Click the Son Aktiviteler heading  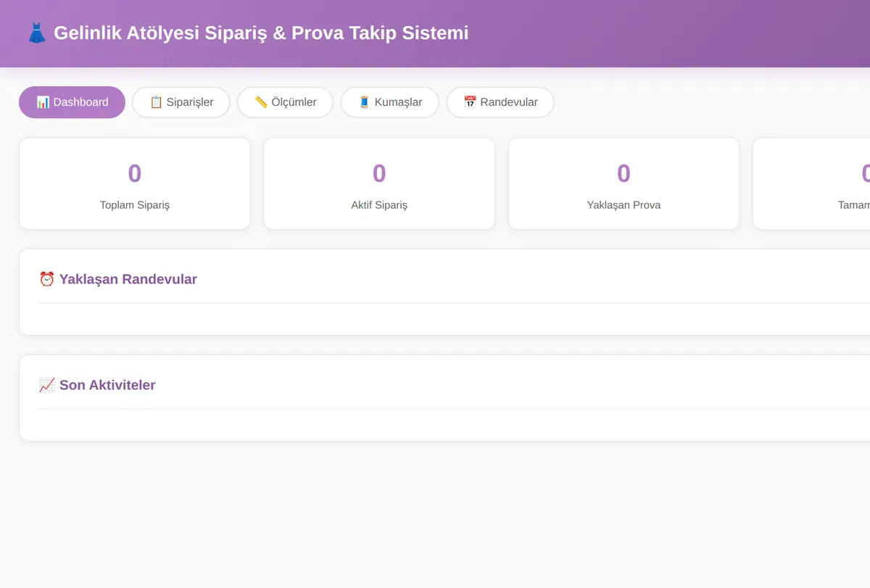point(107,385)
